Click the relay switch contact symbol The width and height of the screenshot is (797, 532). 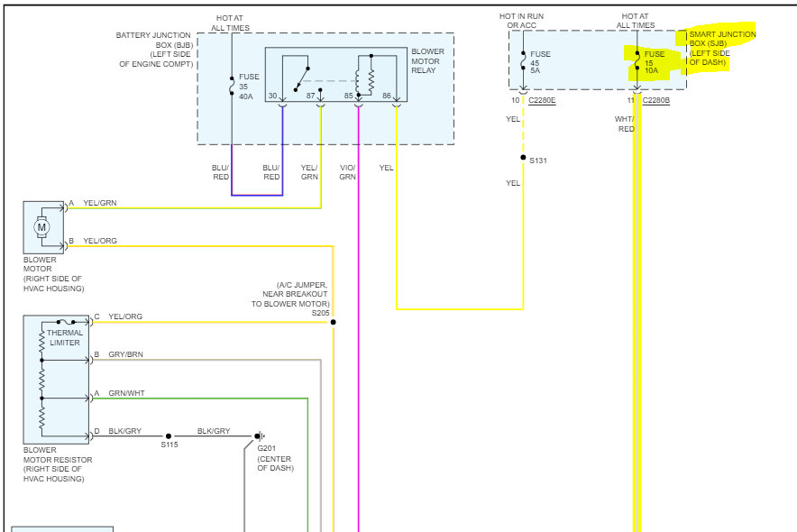pyautogui.click(x=301, y=78)
